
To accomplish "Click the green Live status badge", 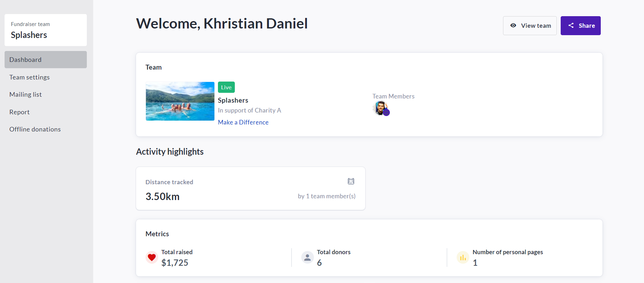I will pos(226,88).
